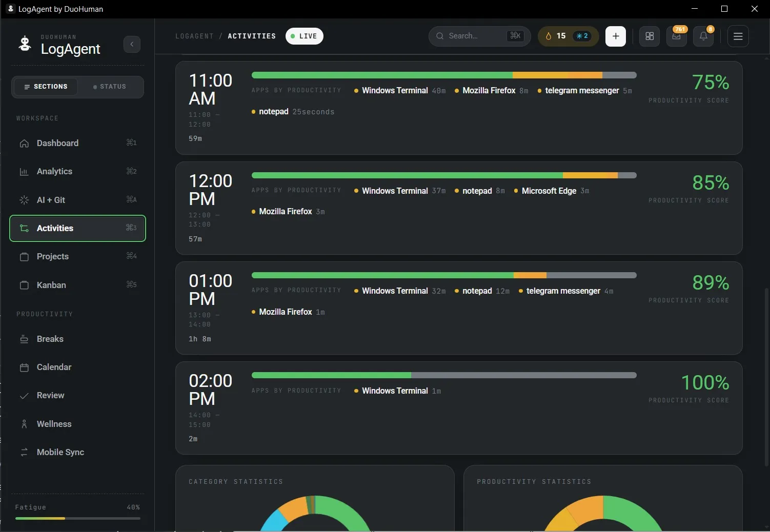Toggle the LIVE indicator pill
The height and width of the screenshot is (532, 770).
tap(305, 36)
